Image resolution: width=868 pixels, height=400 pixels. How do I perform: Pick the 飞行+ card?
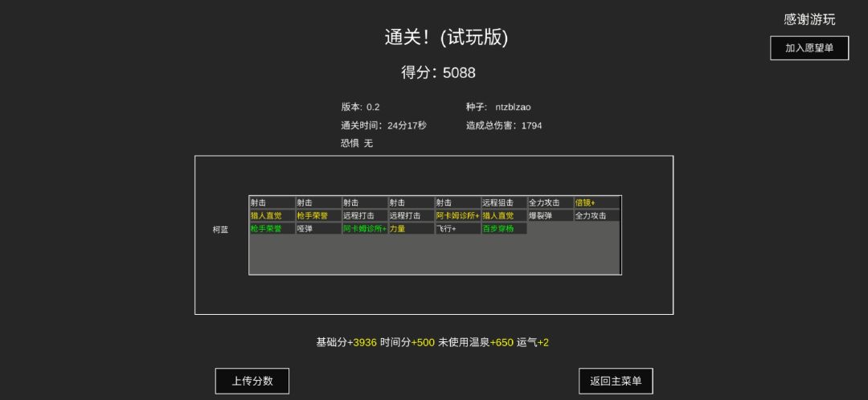point(457,228)
